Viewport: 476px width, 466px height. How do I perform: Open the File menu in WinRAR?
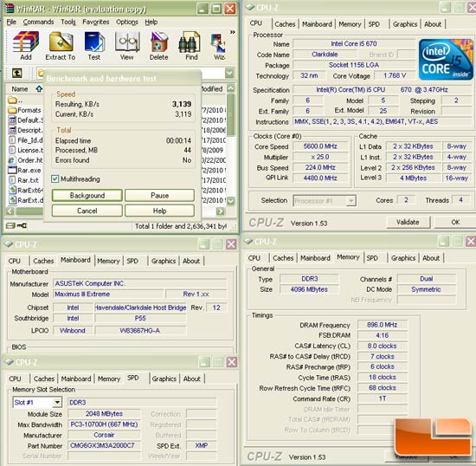click(x=11, y=23)
